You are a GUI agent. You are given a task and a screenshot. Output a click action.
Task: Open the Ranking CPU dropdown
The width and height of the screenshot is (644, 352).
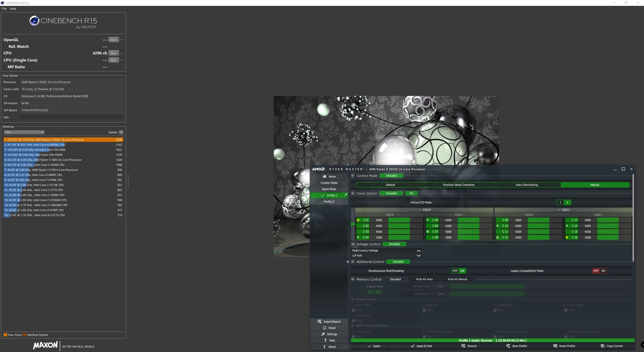24,132
